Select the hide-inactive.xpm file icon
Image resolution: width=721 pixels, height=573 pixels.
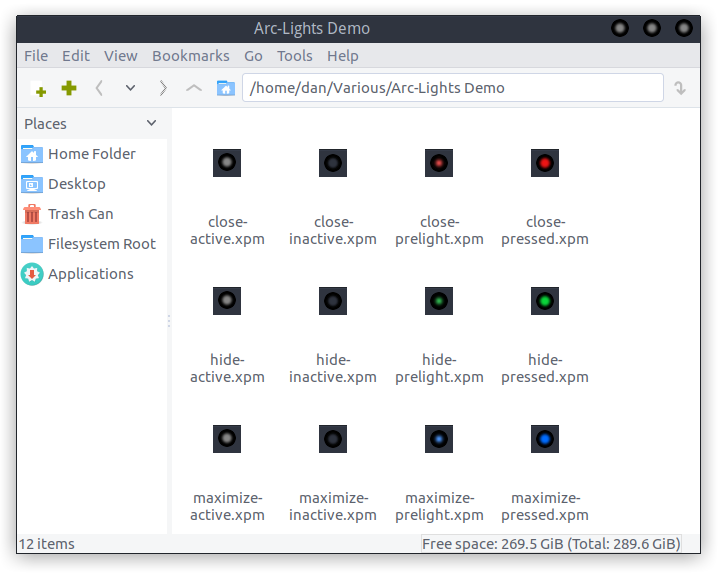(333, 301)
